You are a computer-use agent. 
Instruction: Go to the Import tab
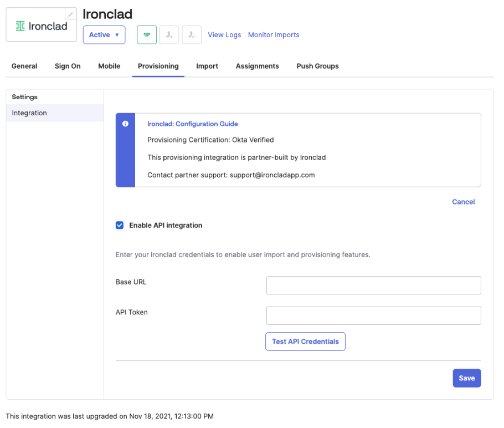coord(207,66)
